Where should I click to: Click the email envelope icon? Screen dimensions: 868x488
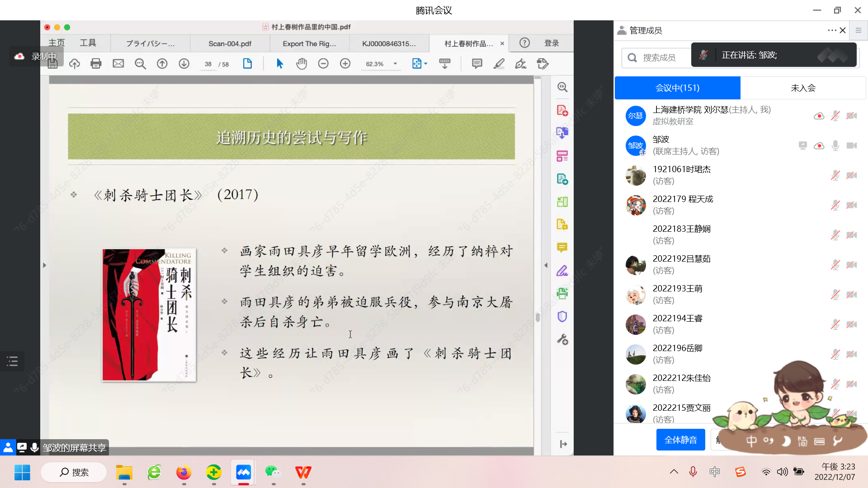[118, 64]
